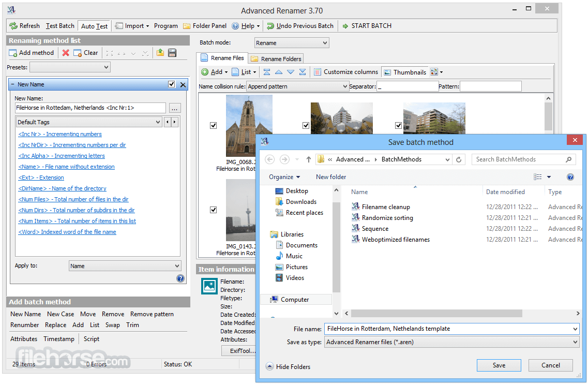Open the Folder Panel
The width and height of the screenshot is (588, 384).
tap(205, 26)
